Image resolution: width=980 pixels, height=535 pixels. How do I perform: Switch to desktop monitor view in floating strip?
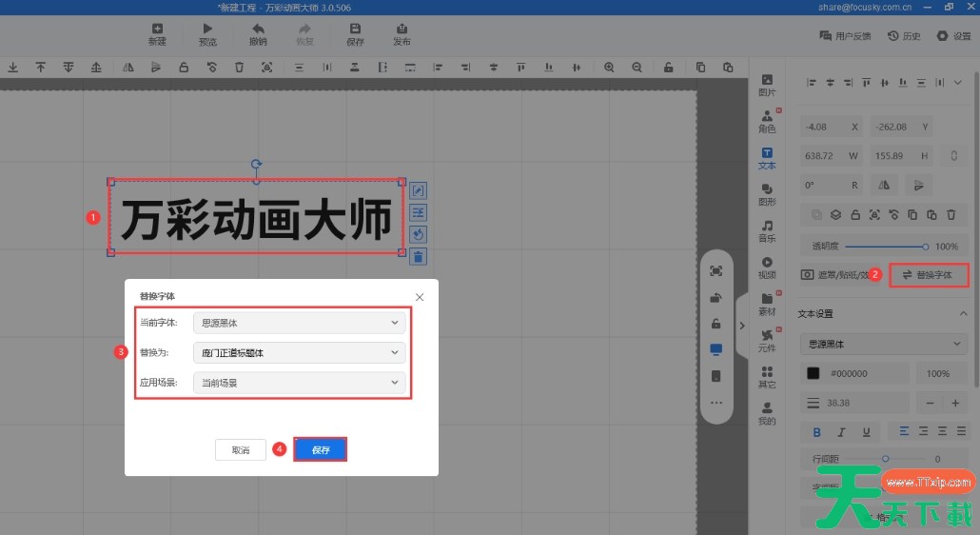pyautogui.click(x=716, y=349)
